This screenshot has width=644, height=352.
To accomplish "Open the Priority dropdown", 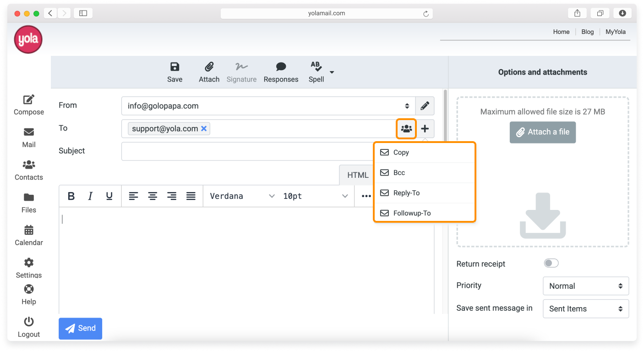I will [585, 286].
